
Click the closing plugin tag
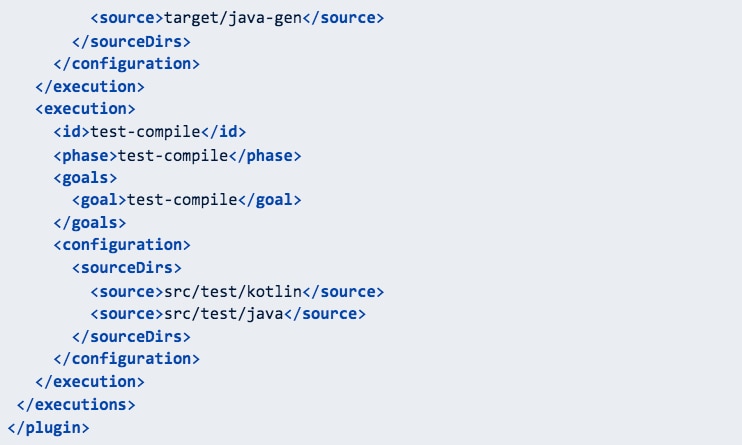(48, 428)
